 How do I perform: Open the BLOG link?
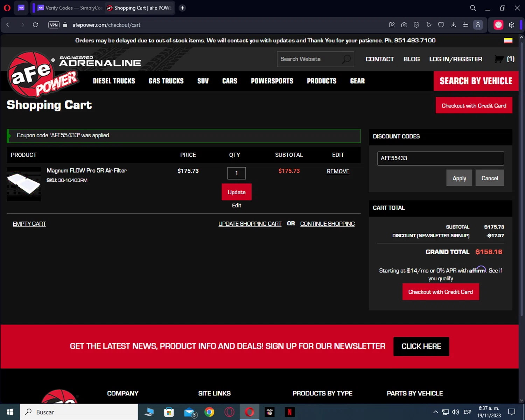pos(412,59)
